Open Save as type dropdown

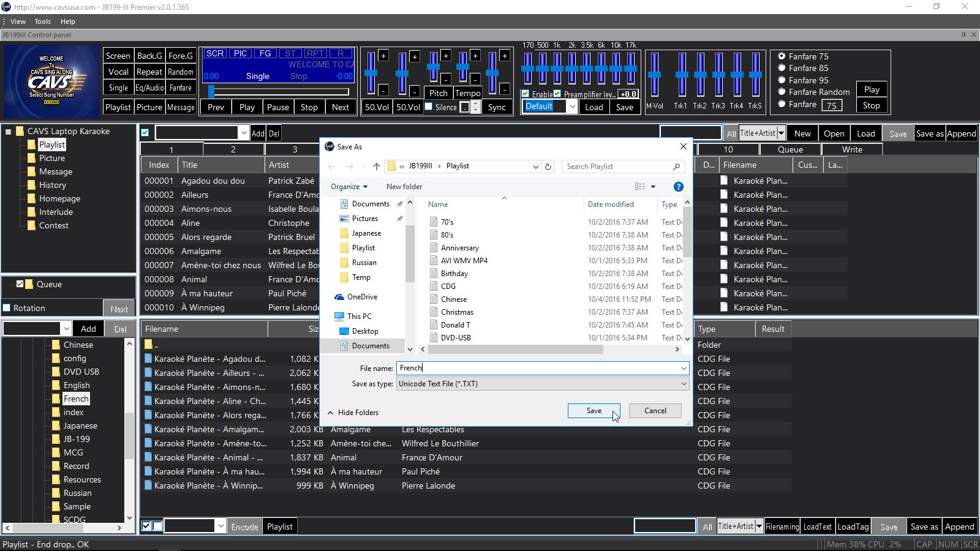tap(684, 384)
